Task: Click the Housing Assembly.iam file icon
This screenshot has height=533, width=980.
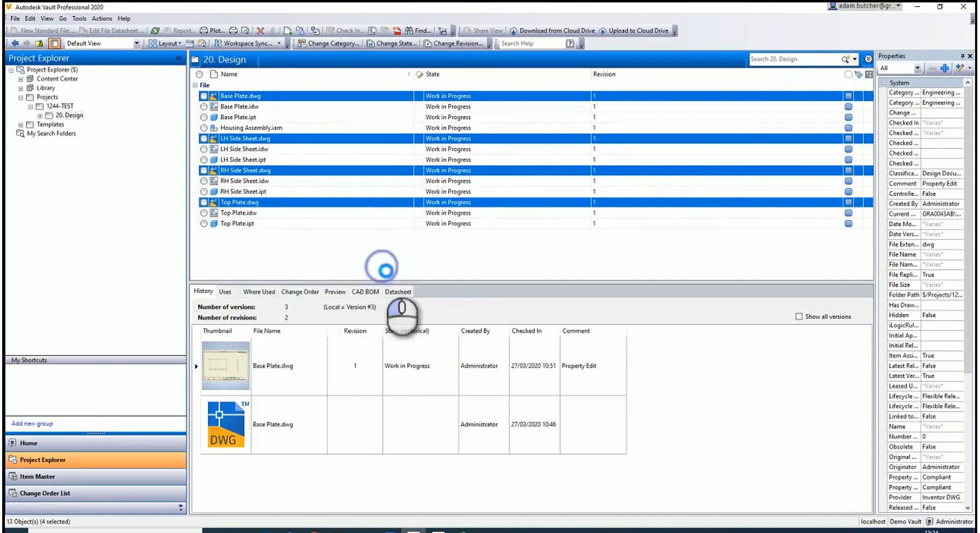Action: click(x=214, y=128)
